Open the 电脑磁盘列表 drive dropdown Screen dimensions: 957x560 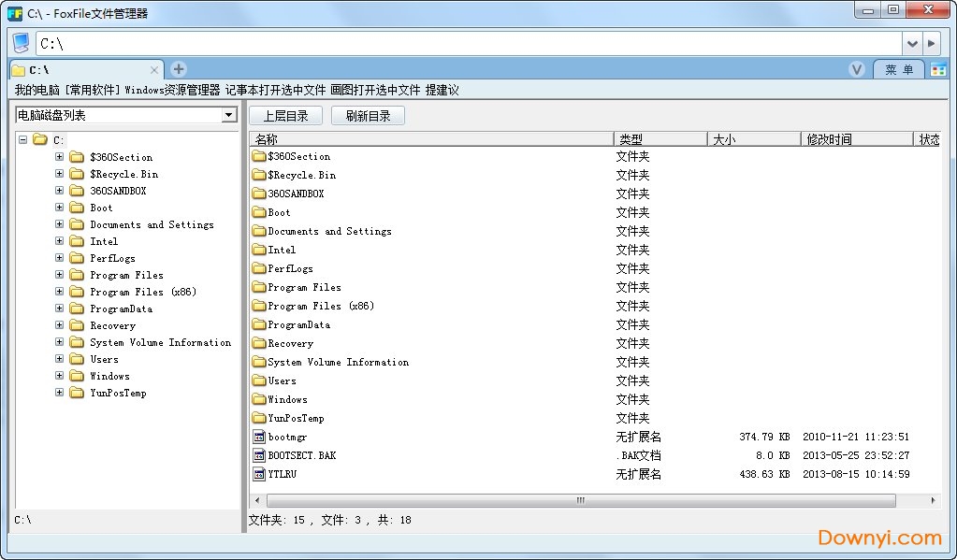(x=227, y=114)
